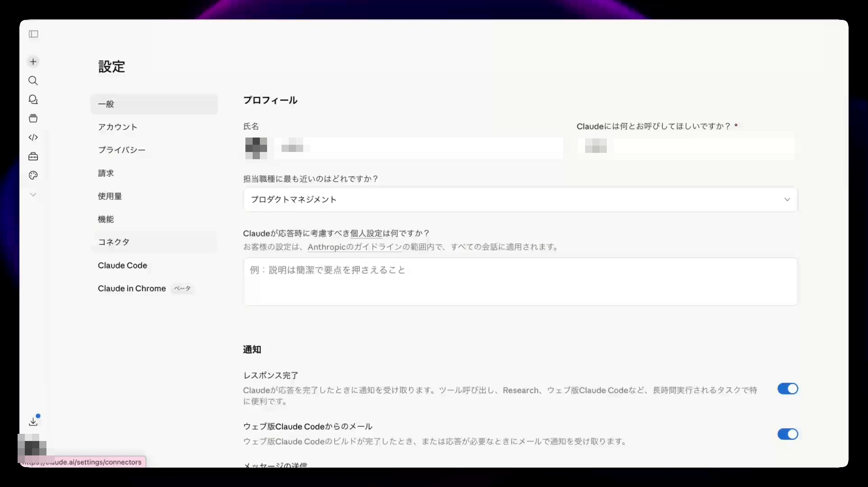Open the Claude Code settings tab

coord(154,266)
